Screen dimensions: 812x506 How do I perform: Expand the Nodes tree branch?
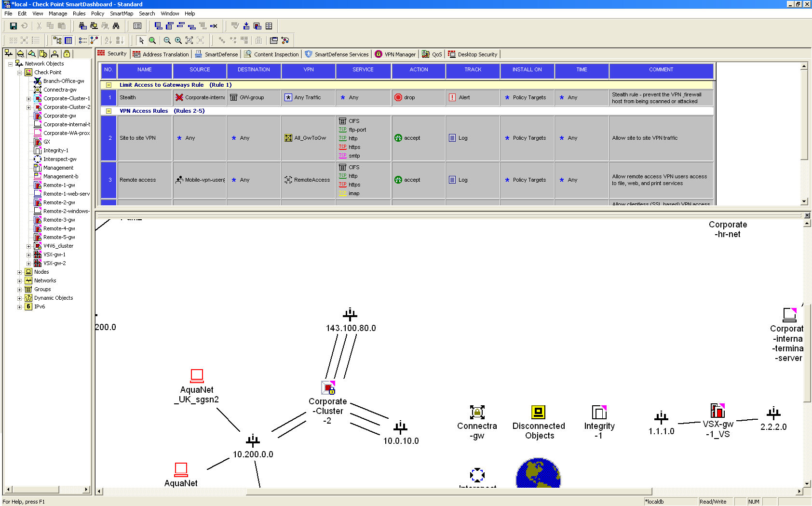click(x=19, y=272)
